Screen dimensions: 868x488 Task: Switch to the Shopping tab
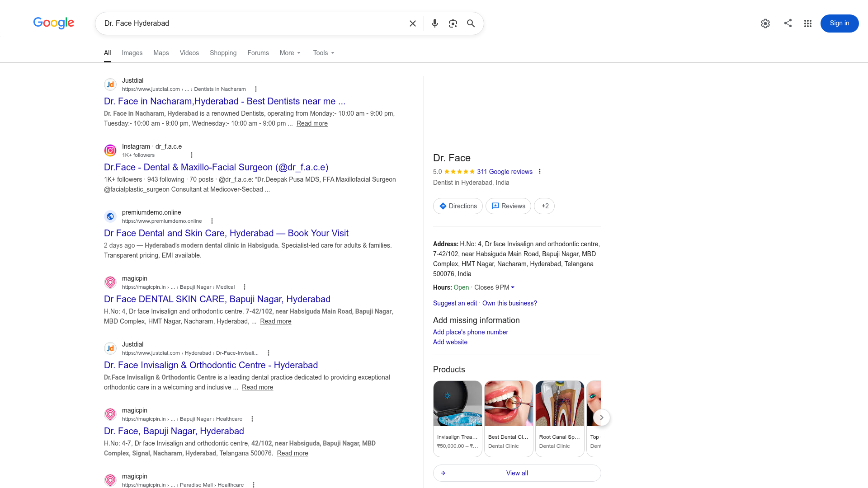[x=223, y=53]
